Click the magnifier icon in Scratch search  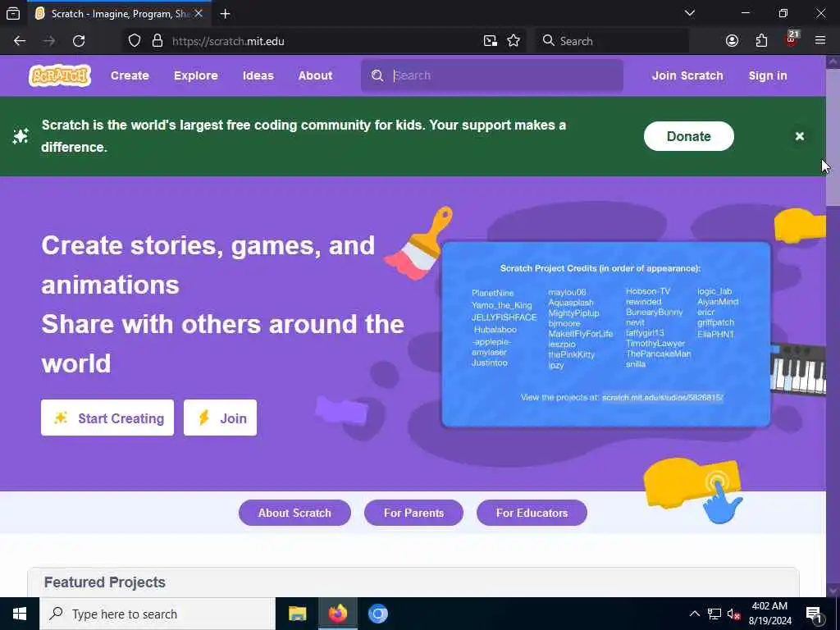coord(377,75)
